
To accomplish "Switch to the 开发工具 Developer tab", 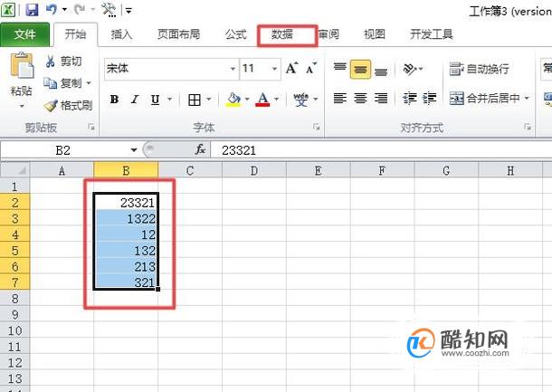I will pos(432,34).
